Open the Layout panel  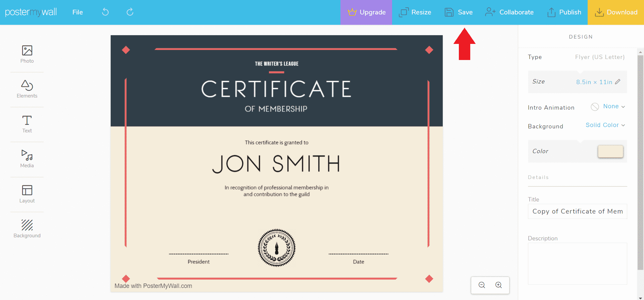coord(27,194)
